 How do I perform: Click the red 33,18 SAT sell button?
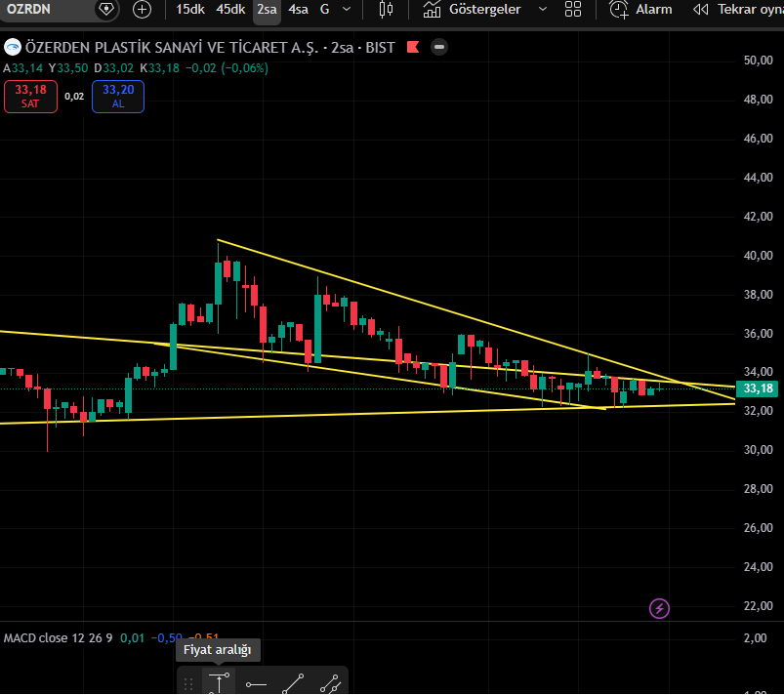coord(30,97)
